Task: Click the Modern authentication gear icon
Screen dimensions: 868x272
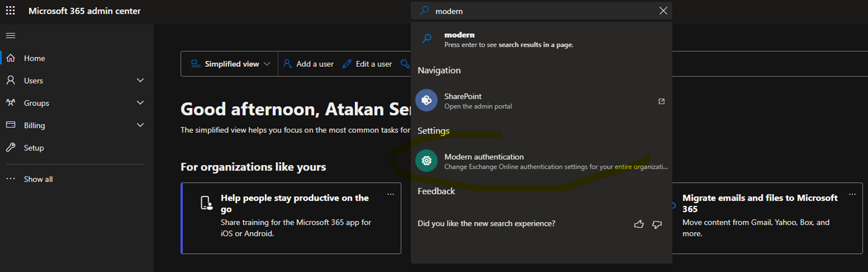Action: click(x=426, y=161)
